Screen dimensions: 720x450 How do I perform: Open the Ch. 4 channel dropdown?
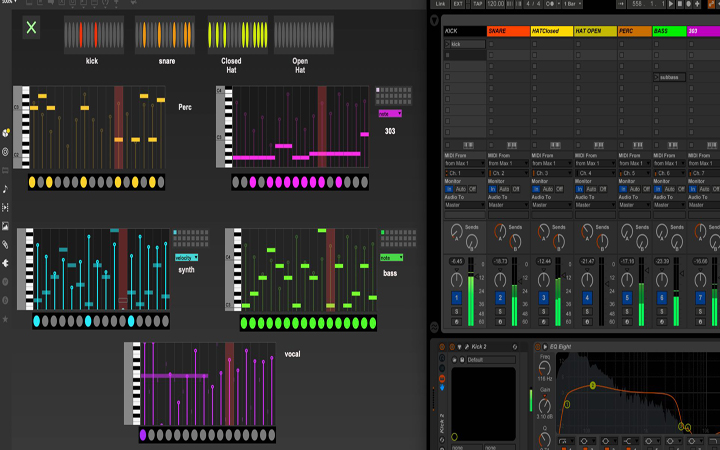[595, 173]
